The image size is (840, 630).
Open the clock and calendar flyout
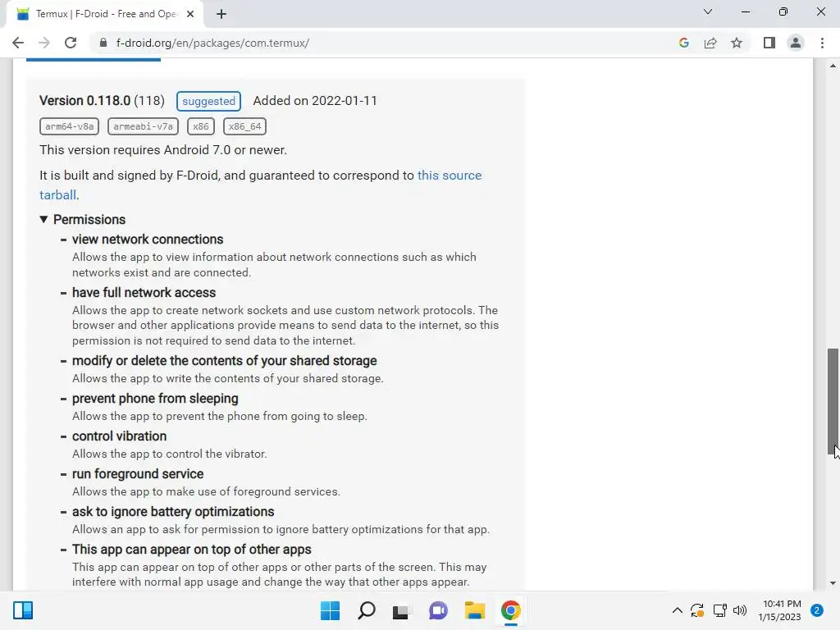(779, 610)
